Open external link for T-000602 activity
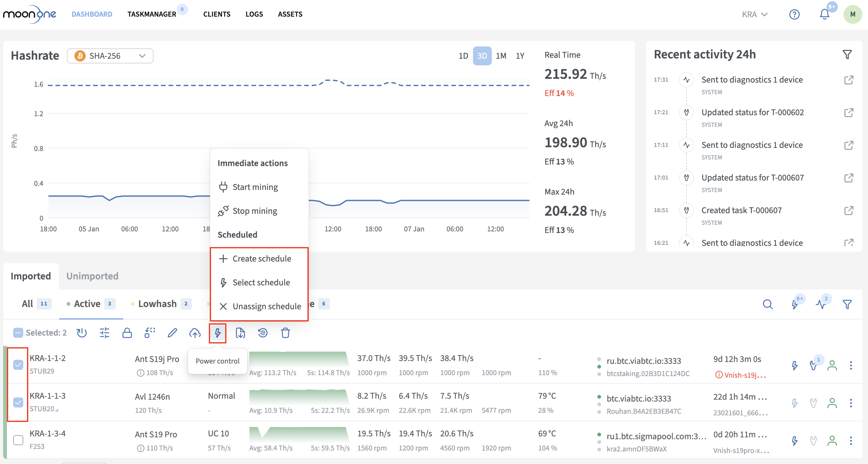Screen dimensions: 868x464 click(849, 112)
